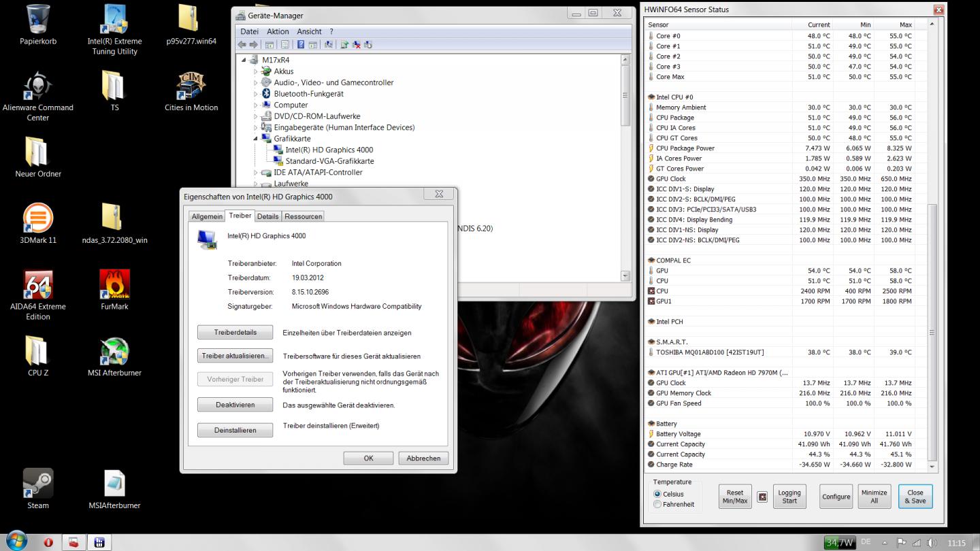Select Fahrenheit temperature radio button
Screen dimensions: 980x551
click(657, 504)
